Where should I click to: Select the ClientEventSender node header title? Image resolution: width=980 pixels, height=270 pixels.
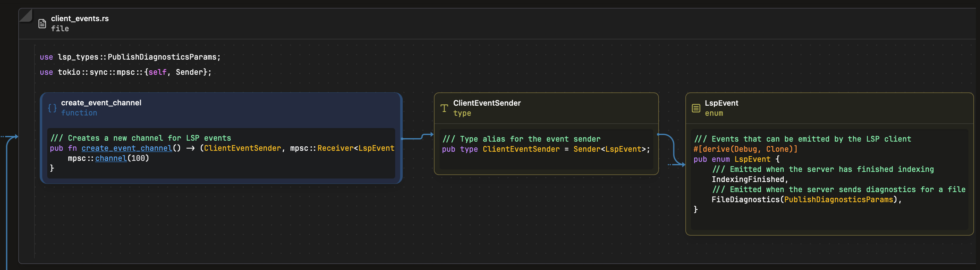pos(487,103)
